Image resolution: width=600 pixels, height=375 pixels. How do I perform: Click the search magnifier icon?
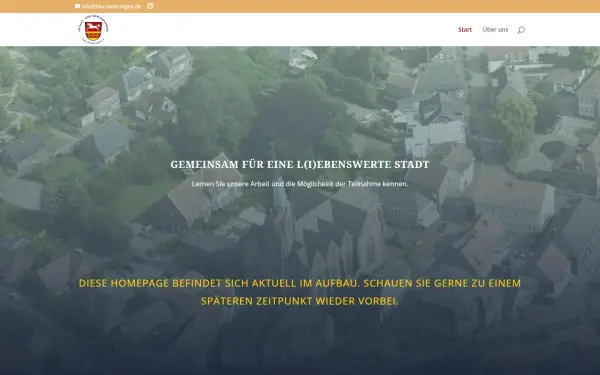[521, 30]
